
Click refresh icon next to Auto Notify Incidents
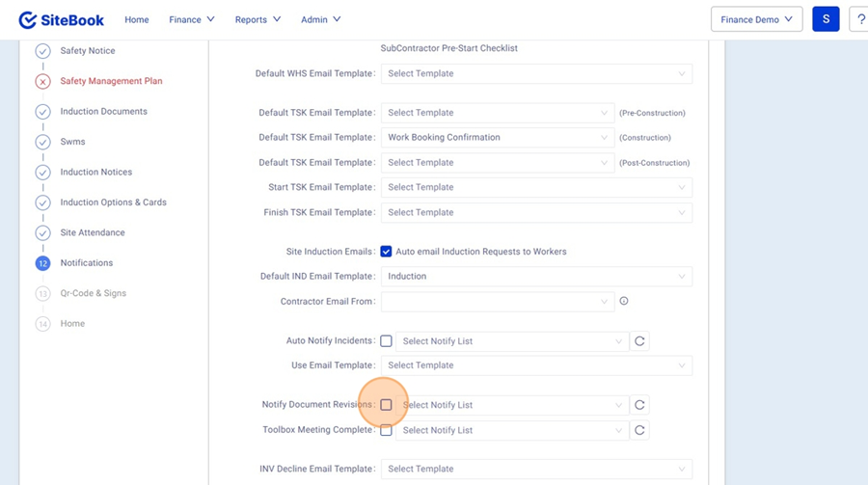click(639, 341)
